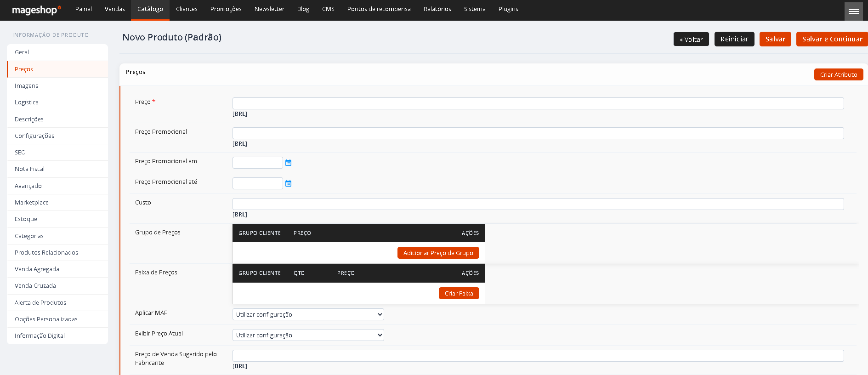Expand the Aplicar MAP dropdown
Screen dimensions: 868x375
308,314
